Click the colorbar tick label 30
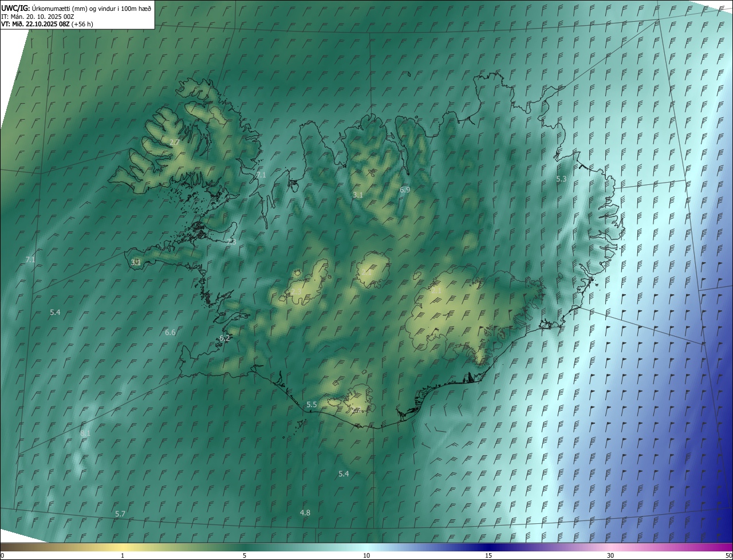Viewport: 733px width, 560px height. (x=610, y=555)
